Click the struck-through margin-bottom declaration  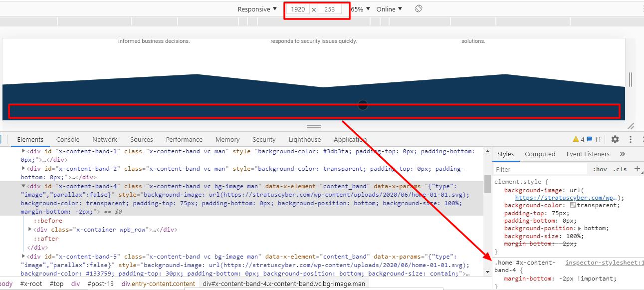coord(540,244)
